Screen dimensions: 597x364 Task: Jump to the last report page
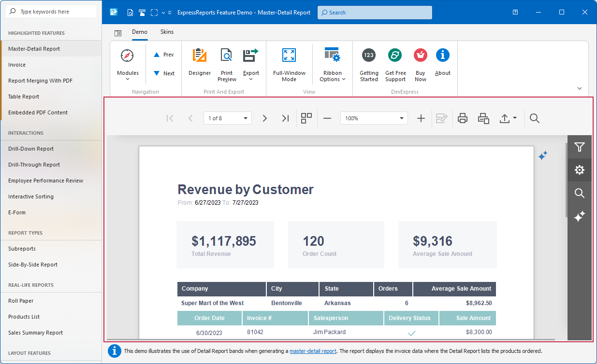point(285,118)
